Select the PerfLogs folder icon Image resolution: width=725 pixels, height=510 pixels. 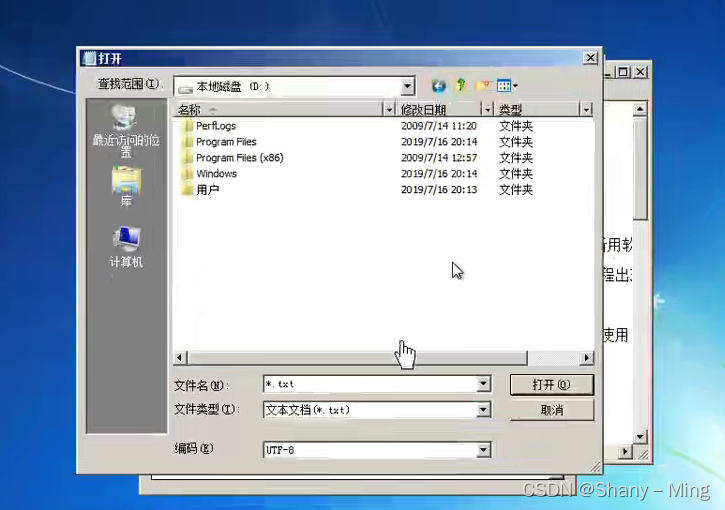coord(187,126)
